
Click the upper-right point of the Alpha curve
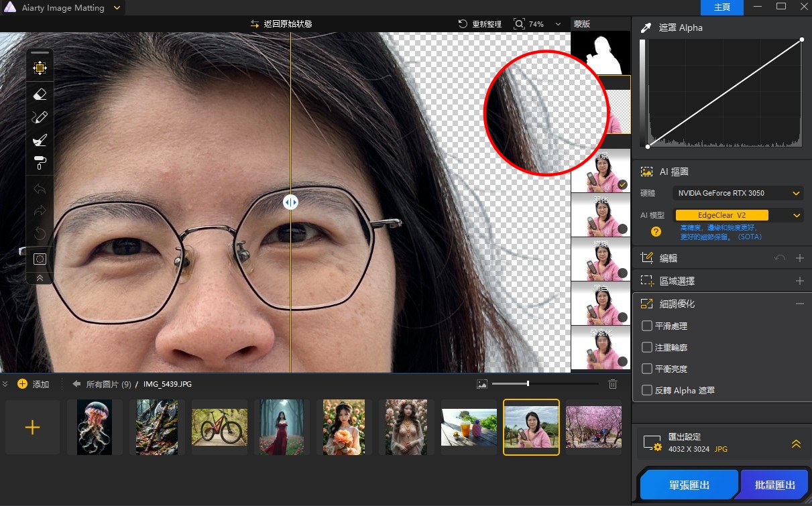click(x=802, y=40)
